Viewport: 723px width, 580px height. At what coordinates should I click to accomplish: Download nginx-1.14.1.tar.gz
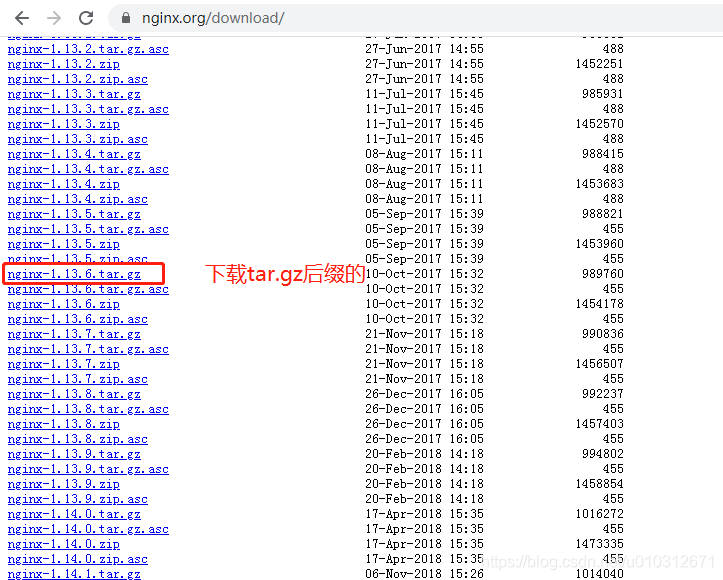(x=74, y=574)
